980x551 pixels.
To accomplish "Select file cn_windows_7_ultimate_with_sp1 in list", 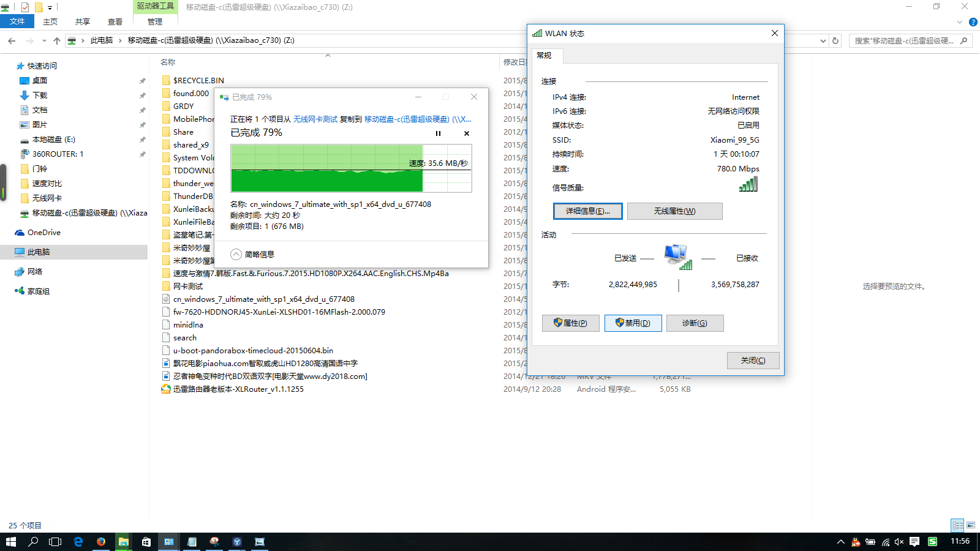I will pyautogui.click(x=263, y=299).
